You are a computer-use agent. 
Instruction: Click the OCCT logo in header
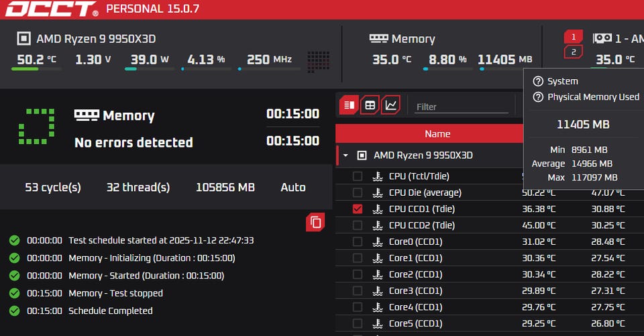tap(52, 9)
